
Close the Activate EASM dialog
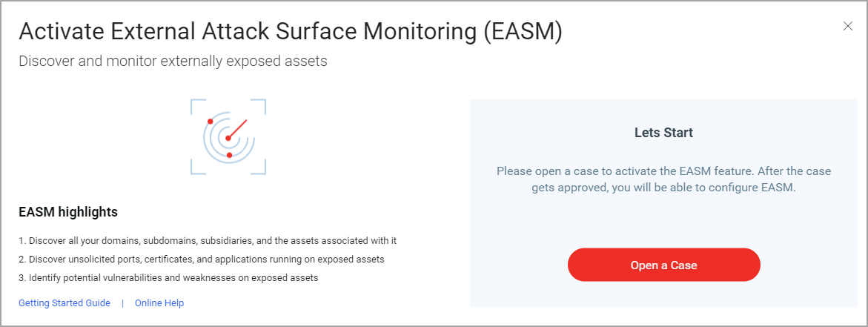pos(847,26)
